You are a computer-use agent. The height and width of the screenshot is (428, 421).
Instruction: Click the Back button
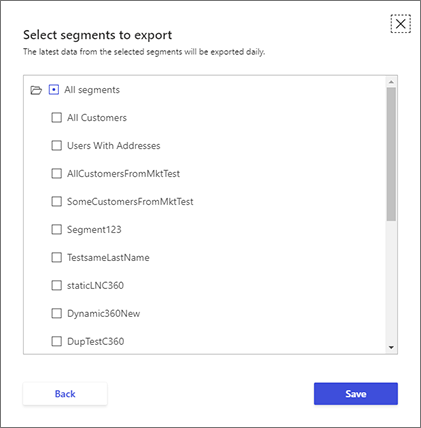coord(65,394)
